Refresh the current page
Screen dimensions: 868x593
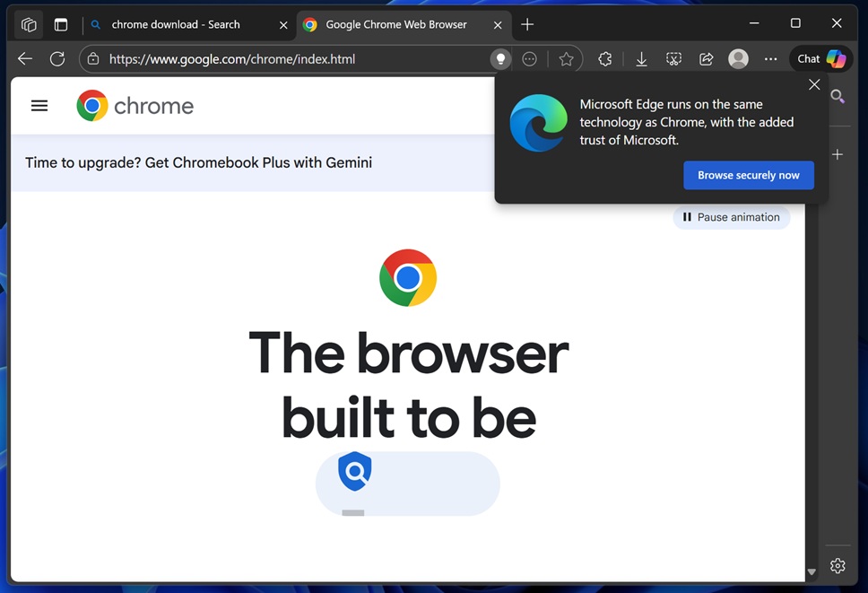(x=57, y=59)
